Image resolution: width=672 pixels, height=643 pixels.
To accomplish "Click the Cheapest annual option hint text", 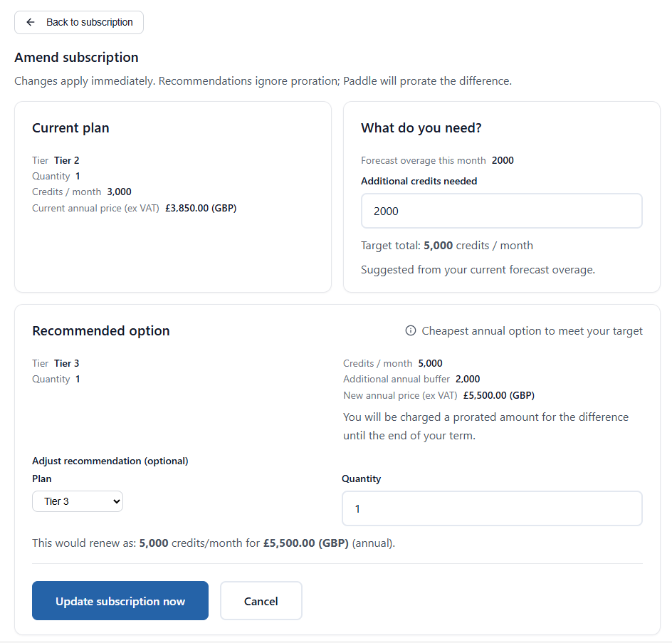I will point(532,331).
